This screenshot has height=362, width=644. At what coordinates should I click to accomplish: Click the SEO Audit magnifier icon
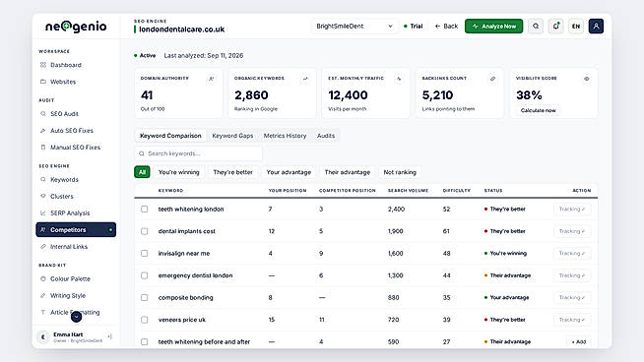(x=43, y=114)
